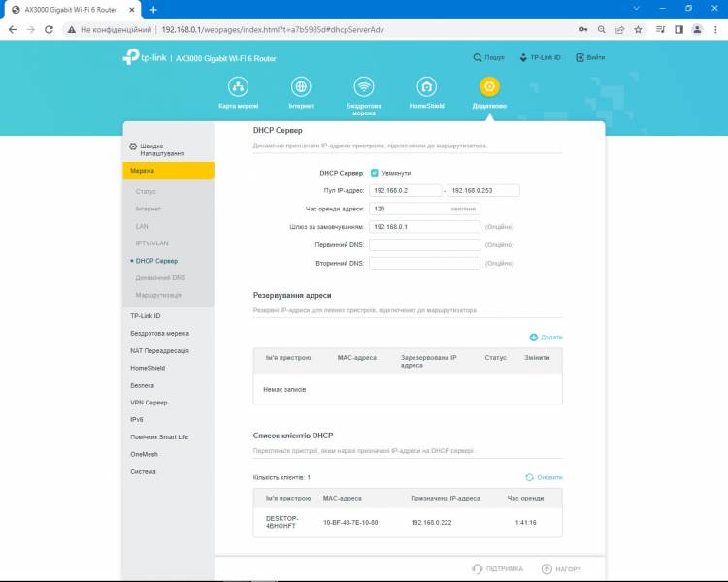Viewport: 728px width, 582px height.
Task: Toggle the DHCP Server Enable (Увімкнути) checkbox
Action: tap(375, 173)
